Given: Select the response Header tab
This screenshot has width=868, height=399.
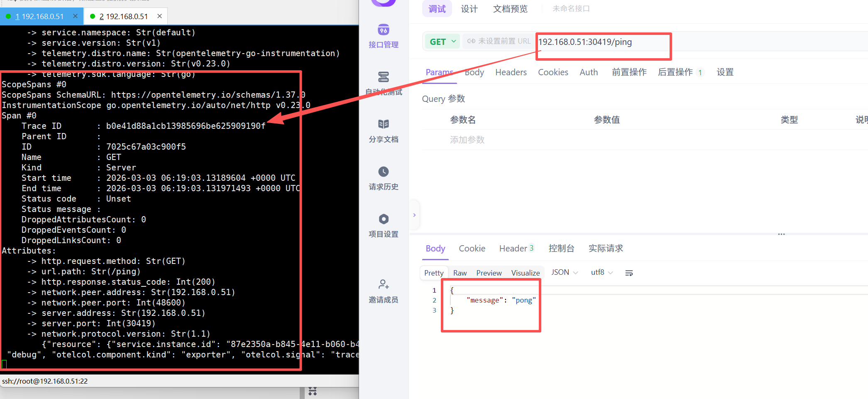Looking at the screenshot, I should click(x=516, y=249).
